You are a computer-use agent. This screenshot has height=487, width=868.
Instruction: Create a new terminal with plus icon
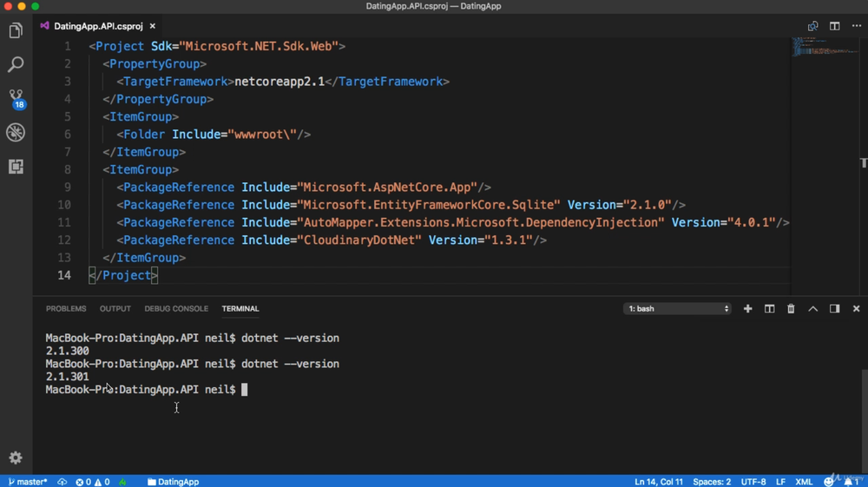click(747, 309)
